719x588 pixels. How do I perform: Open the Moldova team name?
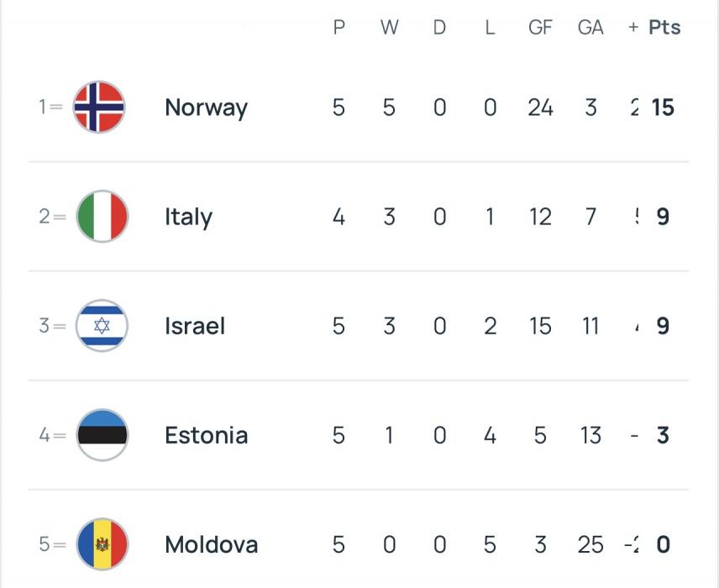pos(211,544)
